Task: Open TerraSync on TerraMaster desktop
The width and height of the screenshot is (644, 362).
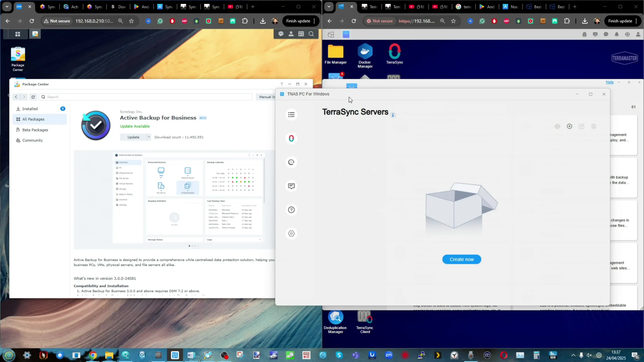Action: [394, 54]
